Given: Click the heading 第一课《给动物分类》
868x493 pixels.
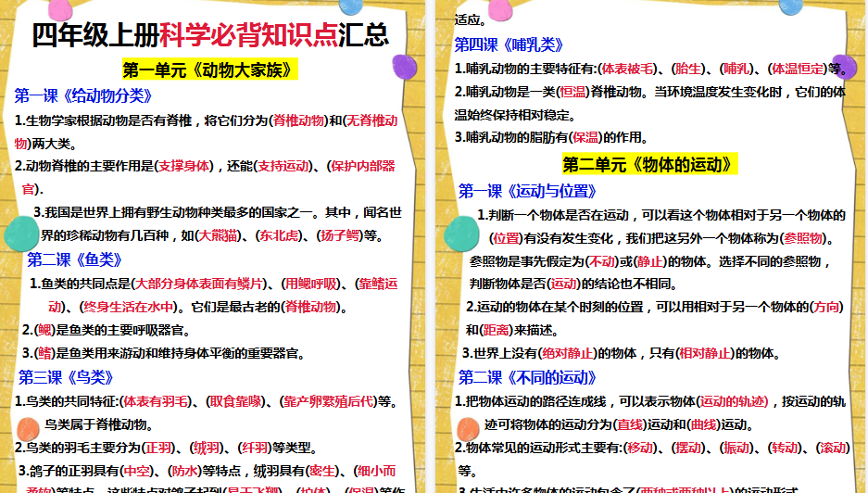Looking at the screenshot, I should [83, 95].
